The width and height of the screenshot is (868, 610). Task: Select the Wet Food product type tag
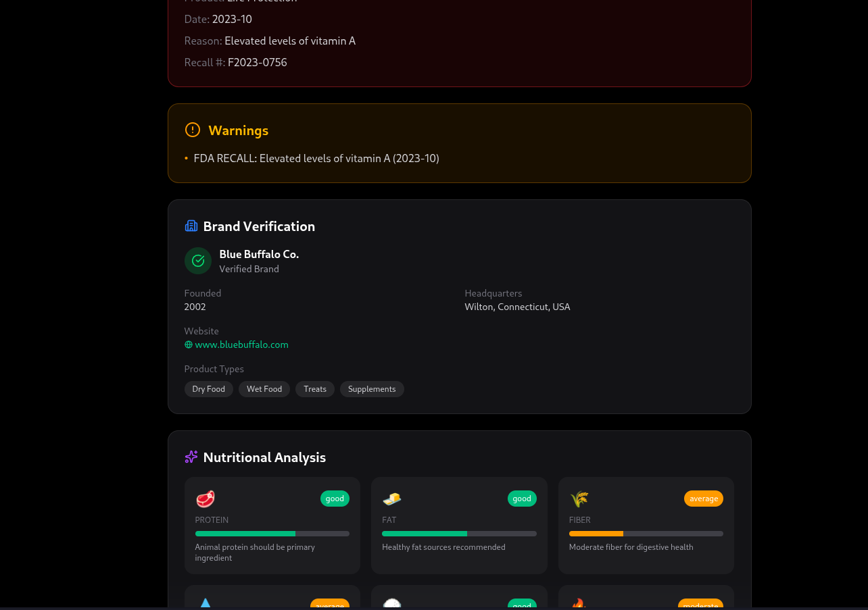(264, 389)
